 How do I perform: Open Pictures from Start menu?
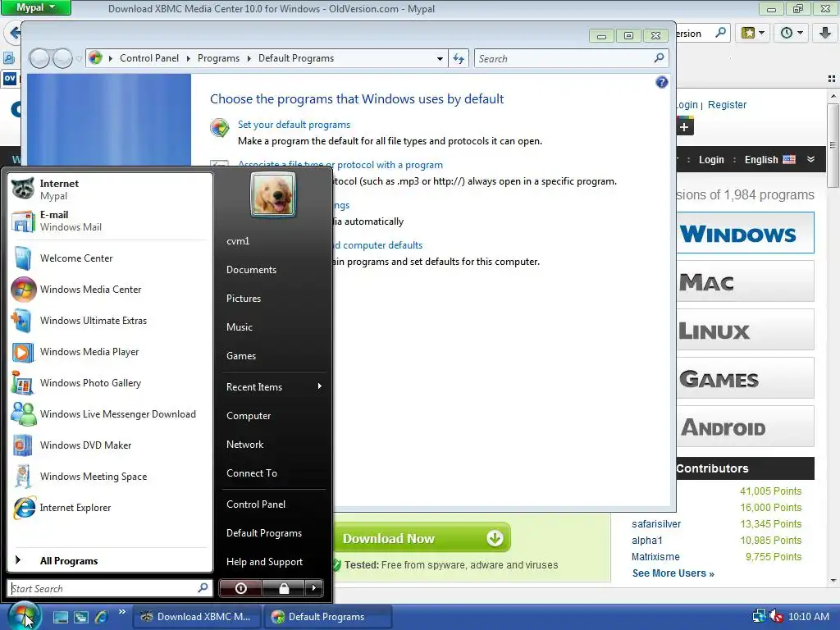(x=274, y=299)
